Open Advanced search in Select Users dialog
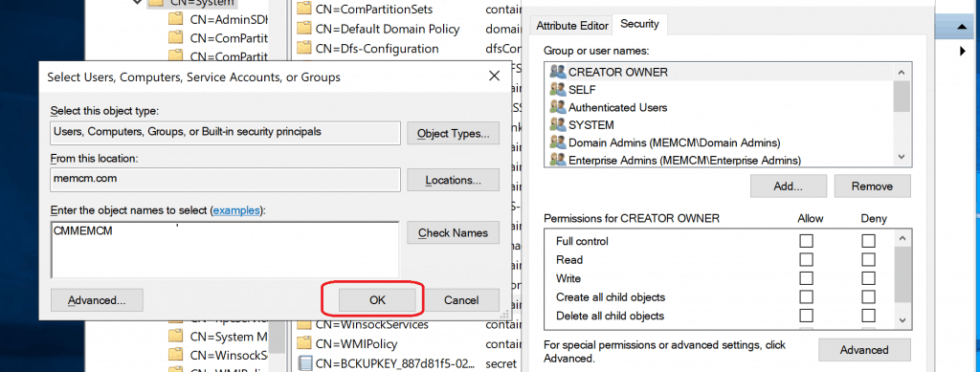The height and width of the screenshot is (372, 980). point(97,299)
